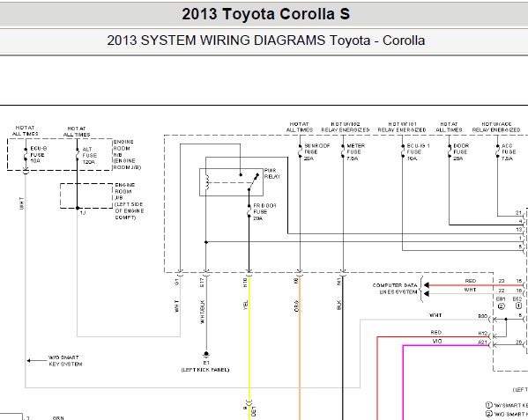Click the PWR relay switch contact symbol
The image size is (528, 420).
pyautogui.click(x=253, y=182)
